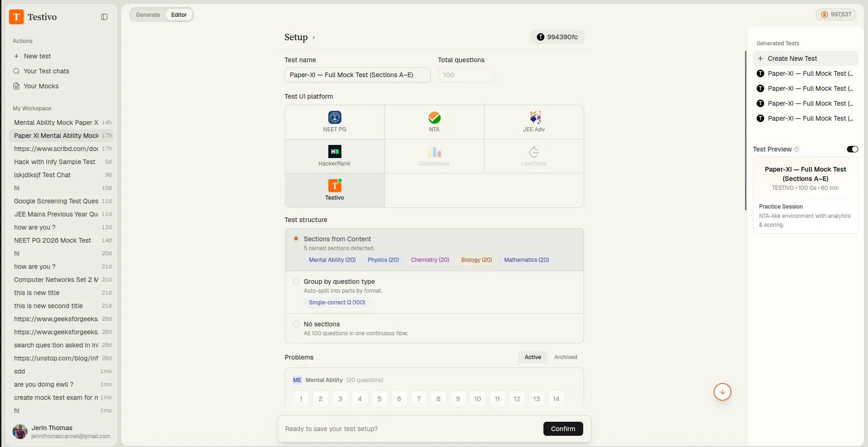Click the Physics (20) section chip
The height and width of the screenshot is (447, 868).
383,260
